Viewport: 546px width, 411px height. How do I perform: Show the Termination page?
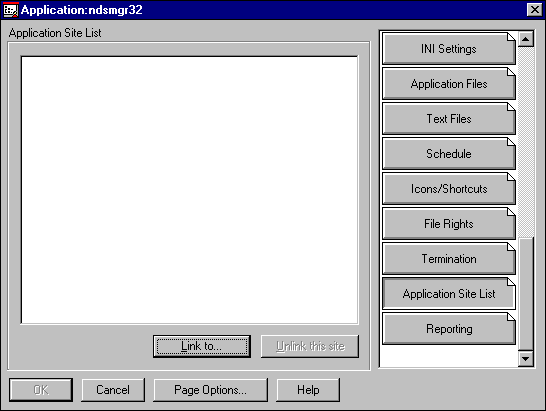pyautogui.click(x=449, y=258)
